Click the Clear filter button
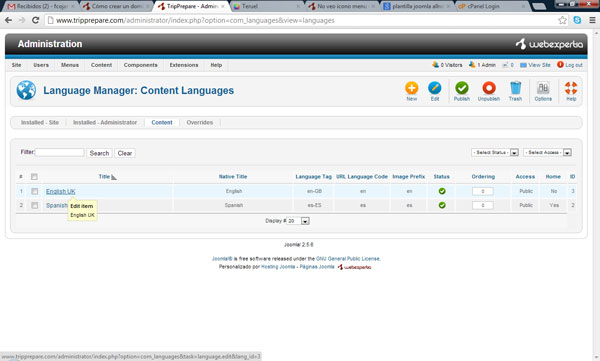Screen dimensions: 600x361 (125, 153)
